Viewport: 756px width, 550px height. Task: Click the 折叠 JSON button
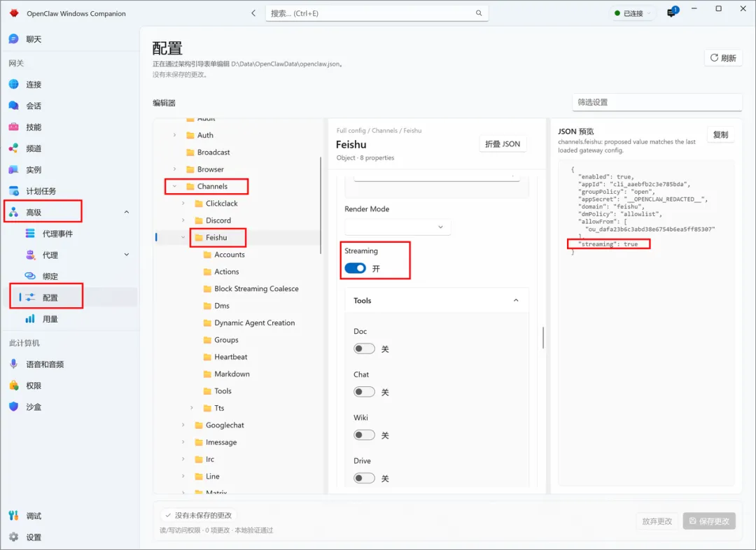pyautogui.click(x=503, y=143)
